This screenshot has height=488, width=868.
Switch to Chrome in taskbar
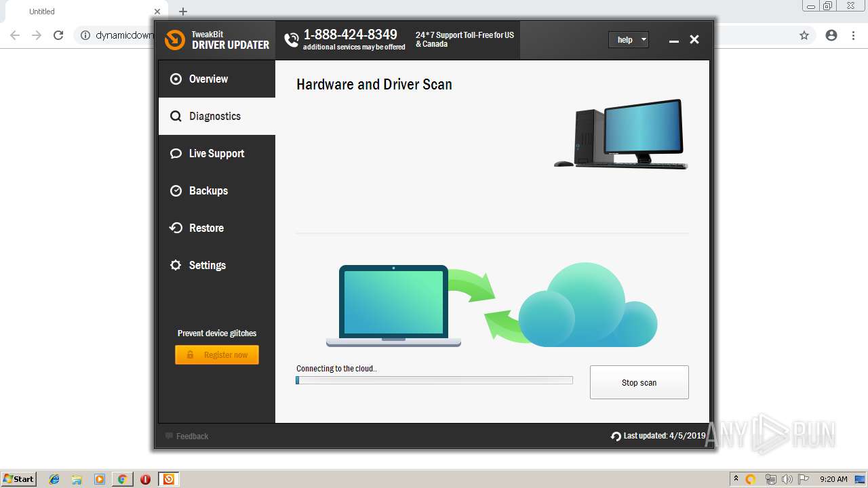(x=122, y=479)
